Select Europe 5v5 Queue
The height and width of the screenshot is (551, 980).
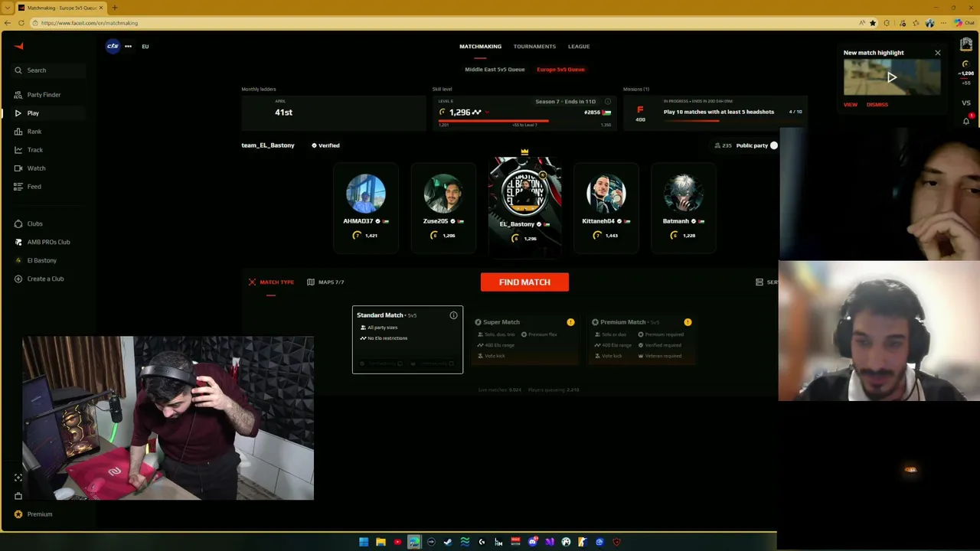[x=560, y=70]
